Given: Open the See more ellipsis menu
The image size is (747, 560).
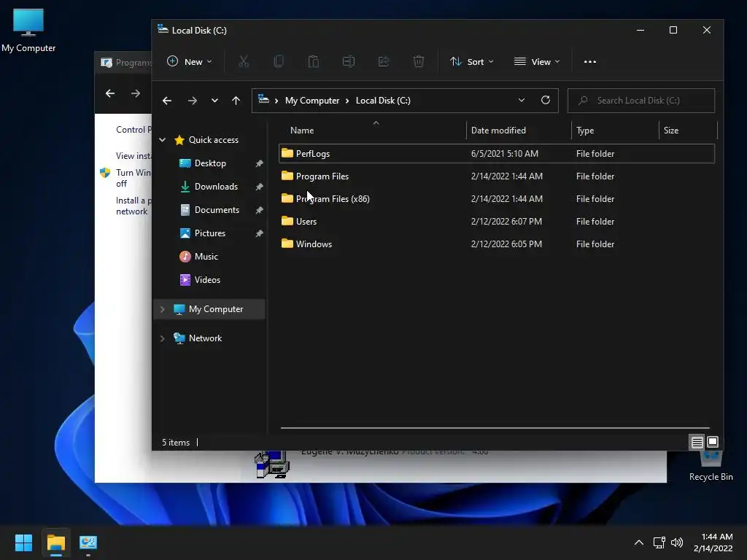Looking at the screenshot, I should 589,61.
